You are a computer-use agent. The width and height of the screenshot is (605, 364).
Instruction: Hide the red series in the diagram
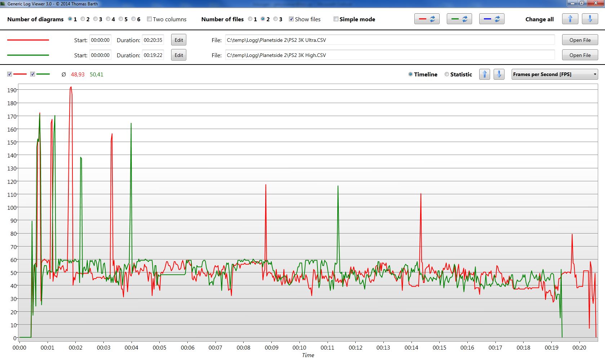click(10, 74)
